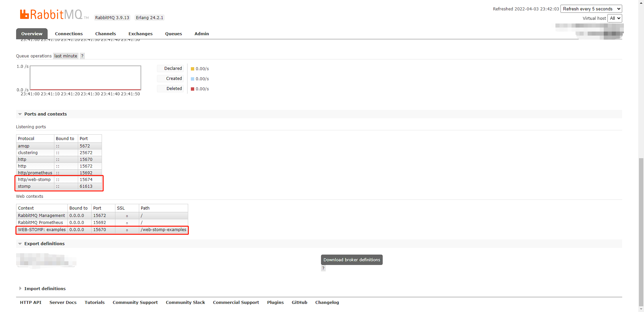Switch to the Channels tab

[x=106, y=34]
